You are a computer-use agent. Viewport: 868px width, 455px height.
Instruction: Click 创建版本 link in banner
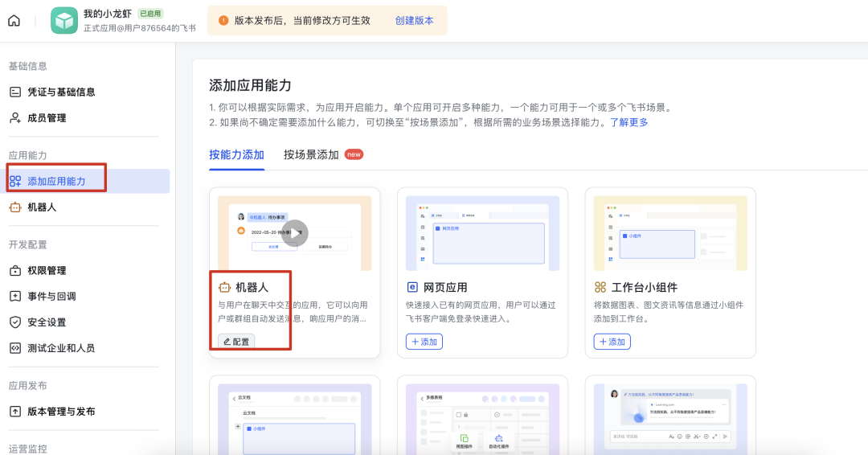414,20
